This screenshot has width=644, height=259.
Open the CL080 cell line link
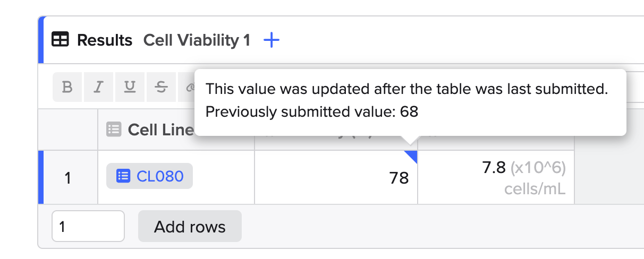point(160,176)
